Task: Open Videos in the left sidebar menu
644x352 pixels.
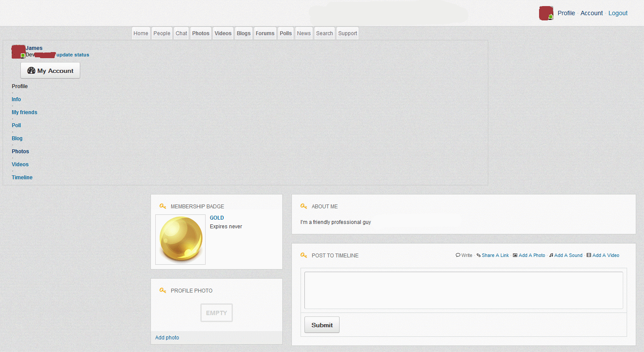Action: [x=20, y=164]
